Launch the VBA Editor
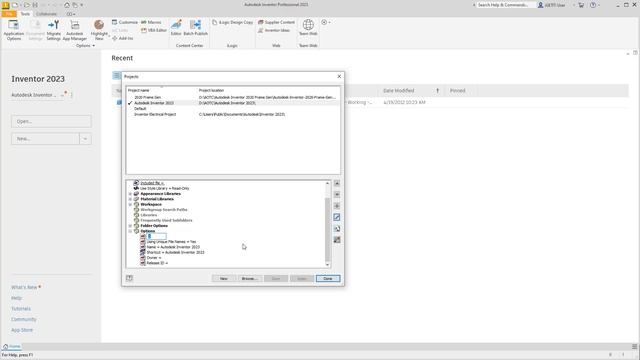The height and width of the screenshot is (360, 640). click(154, 30)
